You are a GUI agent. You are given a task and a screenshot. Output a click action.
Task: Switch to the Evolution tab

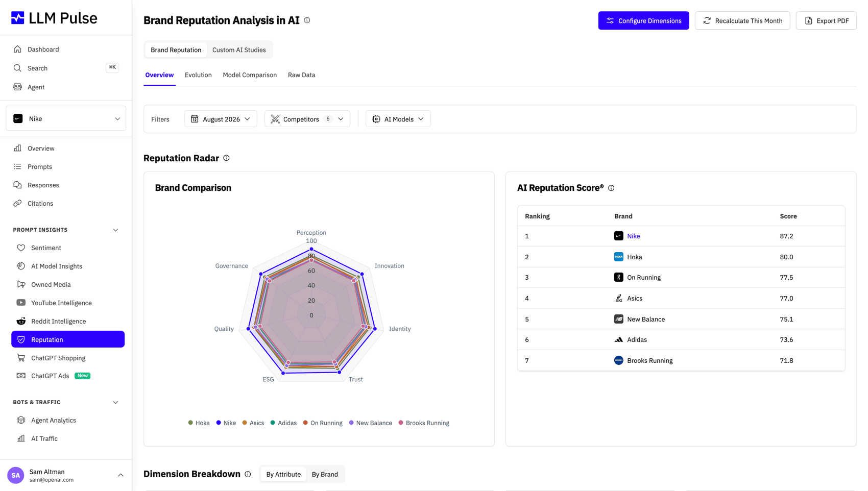(198, 76)
